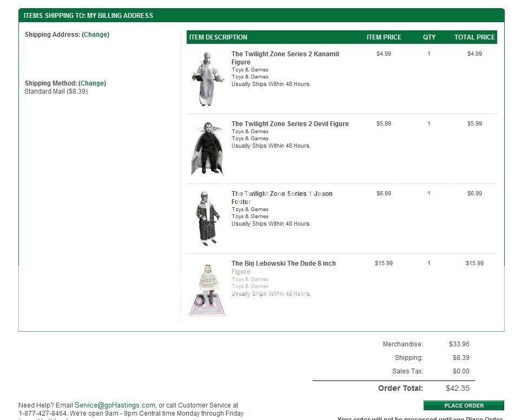Select the quantity 1 for The Dude figure
The image size is (528, 420).
[x=428, y=263]
